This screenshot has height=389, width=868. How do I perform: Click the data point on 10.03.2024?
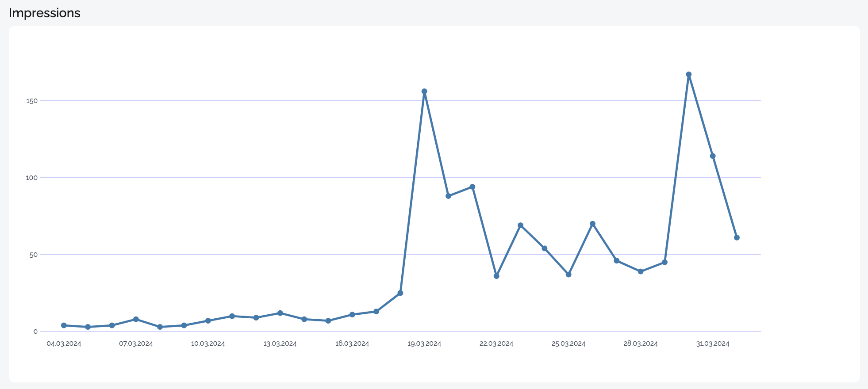click(x=208, y=321)
